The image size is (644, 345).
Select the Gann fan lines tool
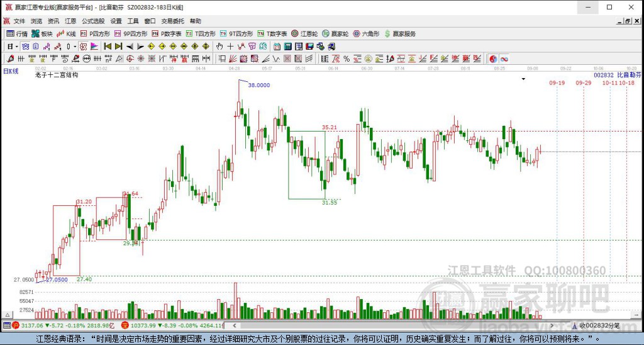click(x=233, y=59)
